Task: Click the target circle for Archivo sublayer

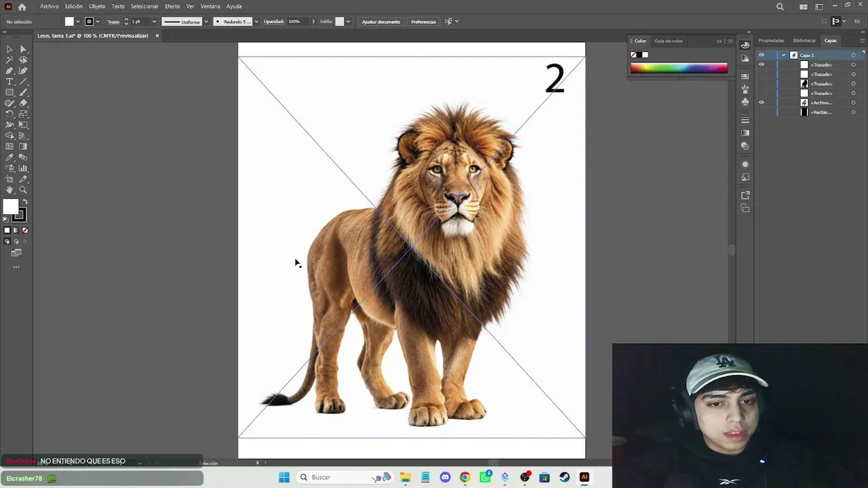Action: [x=853, y=102]
